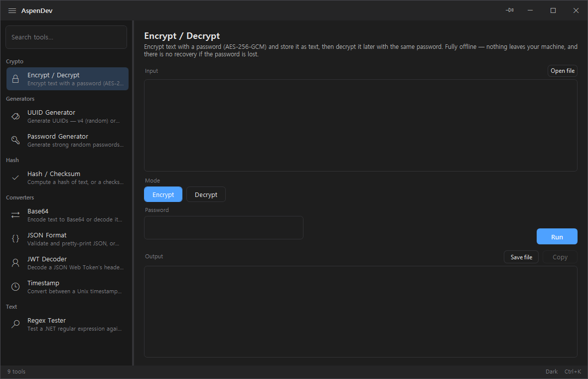Image resolution: width=588 pixels, height=379 pixels.
Task: Open the UUID Generator tool
Action: click(67, 116)
